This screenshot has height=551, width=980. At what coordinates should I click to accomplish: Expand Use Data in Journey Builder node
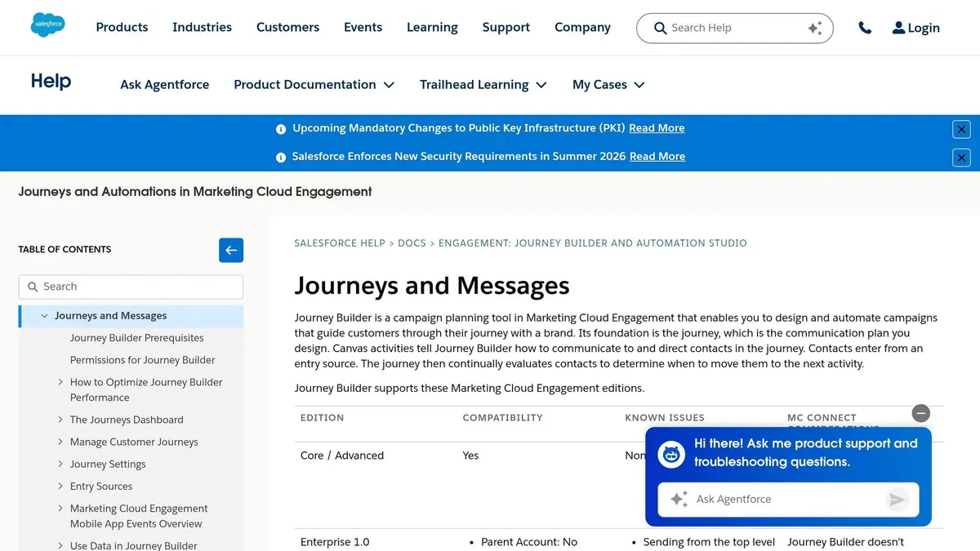(60, 545)
